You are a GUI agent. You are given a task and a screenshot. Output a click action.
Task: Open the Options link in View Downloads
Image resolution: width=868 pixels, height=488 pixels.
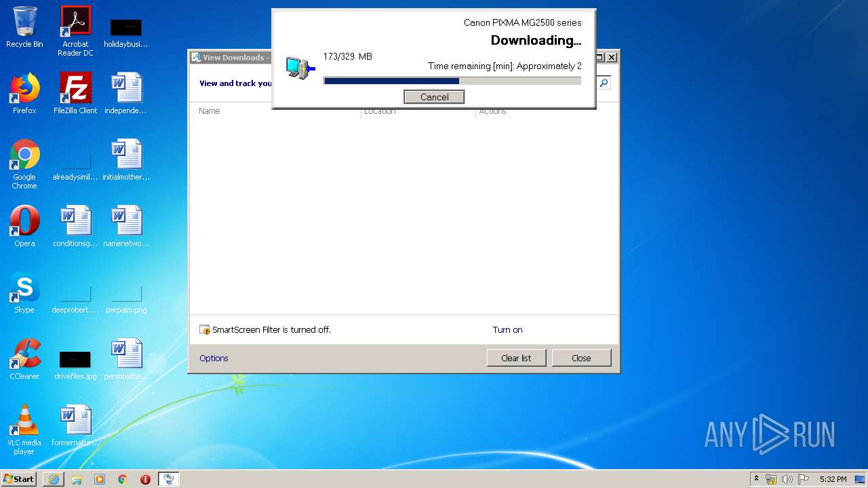214,358
